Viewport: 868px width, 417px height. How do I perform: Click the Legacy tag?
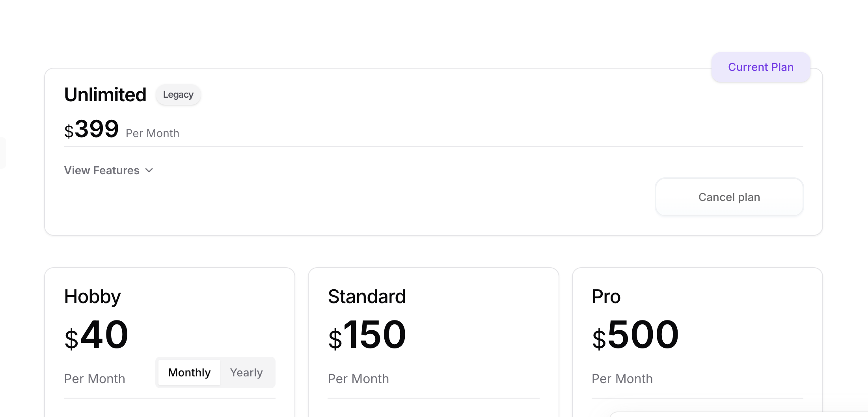click(178, 95)
